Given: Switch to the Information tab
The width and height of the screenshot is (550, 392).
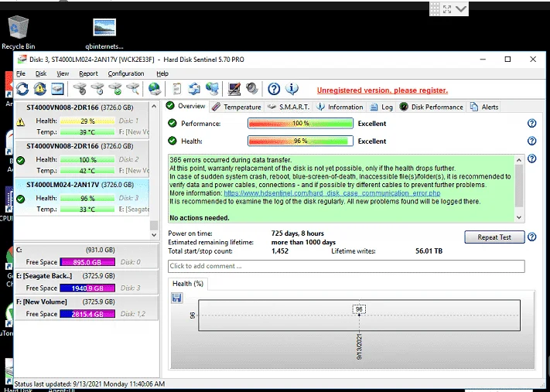Looking at the screenshot, I should point(340,107).
